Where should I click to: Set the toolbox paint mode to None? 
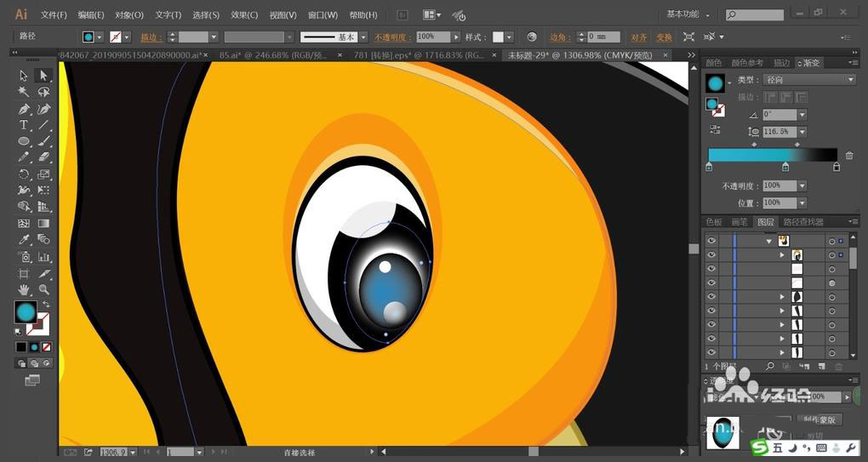(47, 347)
